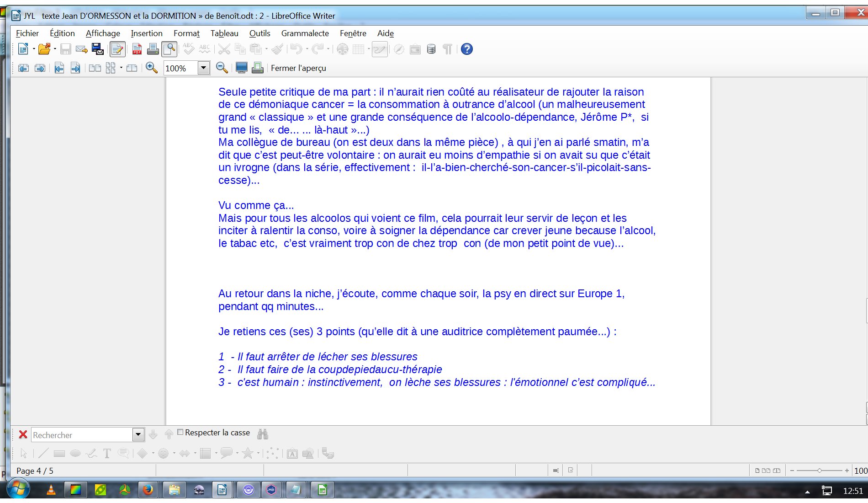Screen dimensions: 868x503
Task: Open the Fichier menu
Action: 27,33
